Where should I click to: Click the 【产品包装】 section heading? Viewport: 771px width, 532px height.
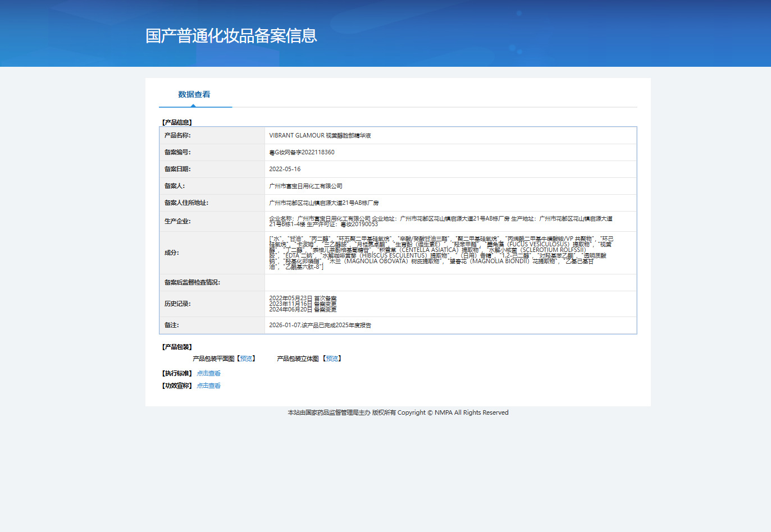(177, 347)
